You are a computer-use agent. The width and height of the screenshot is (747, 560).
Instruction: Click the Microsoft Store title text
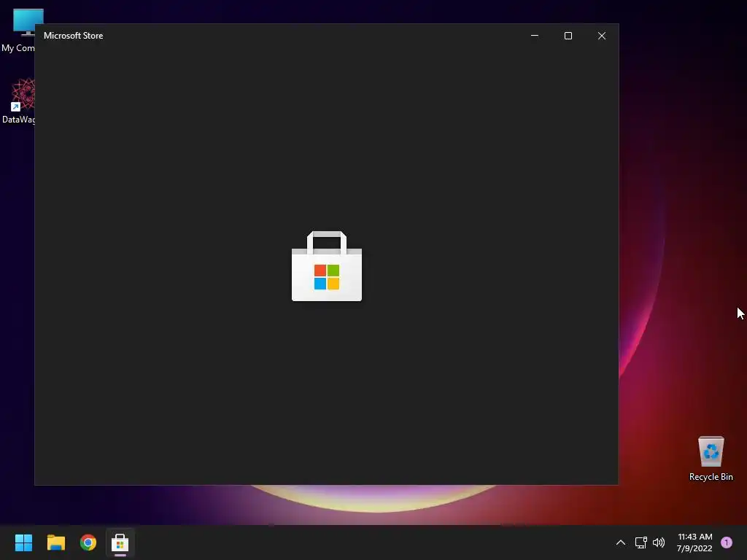click(74, 36)
